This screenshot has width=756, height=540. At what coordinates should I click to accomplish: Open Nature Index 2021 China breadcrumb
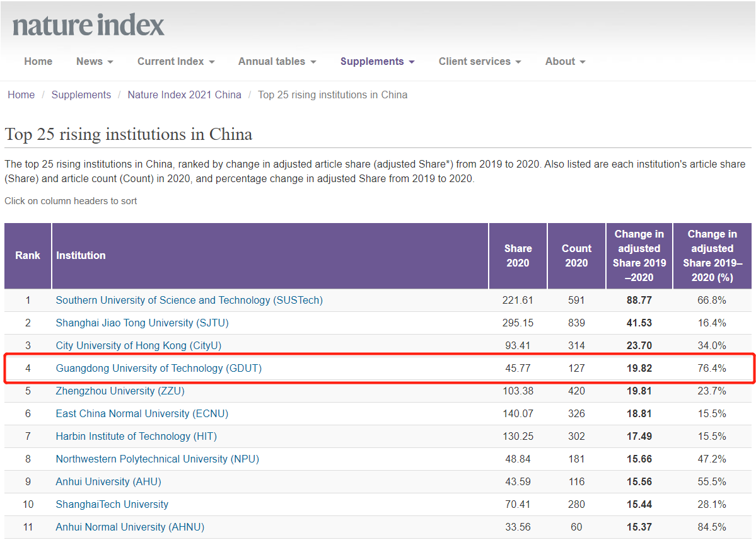(184, 95)
